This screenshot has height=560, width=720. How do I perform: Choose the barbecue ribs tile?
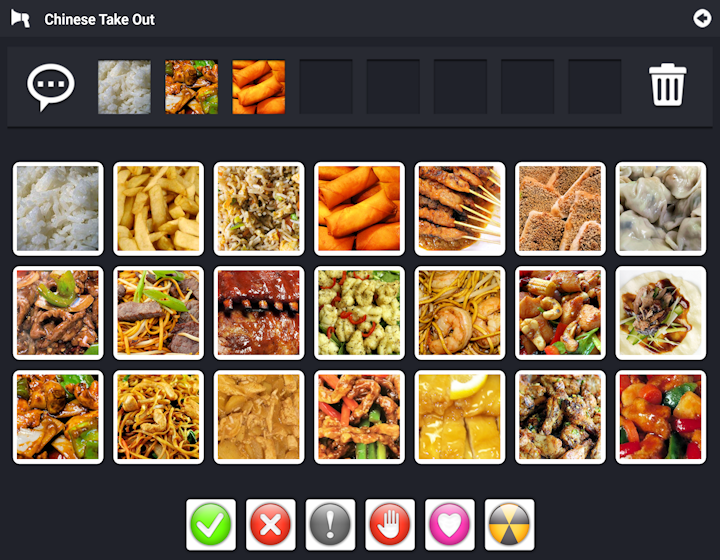pos(259,313)
